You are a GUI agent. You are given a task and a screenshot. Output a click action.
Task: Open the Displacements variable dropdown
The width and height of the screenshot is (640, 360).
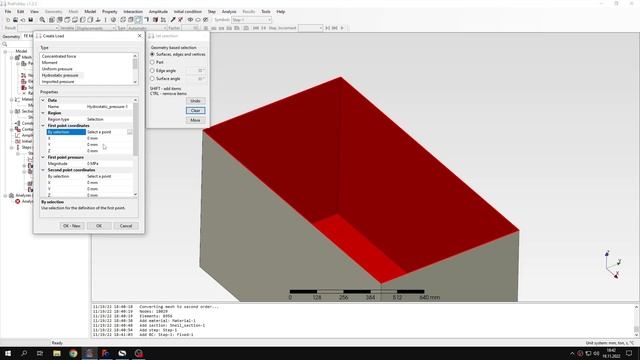[96, 28]
